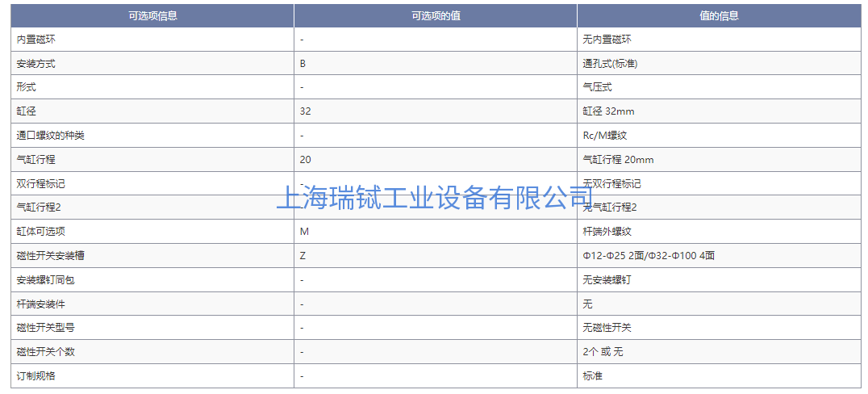Click the 可选项的值 column header
Viewport: 868px width, 394px height.
(436, 15)
